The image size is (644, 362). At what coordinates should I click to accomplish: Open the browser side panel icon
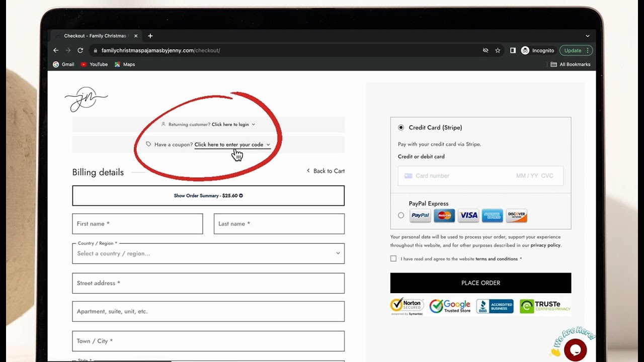(x=513, y=50)
